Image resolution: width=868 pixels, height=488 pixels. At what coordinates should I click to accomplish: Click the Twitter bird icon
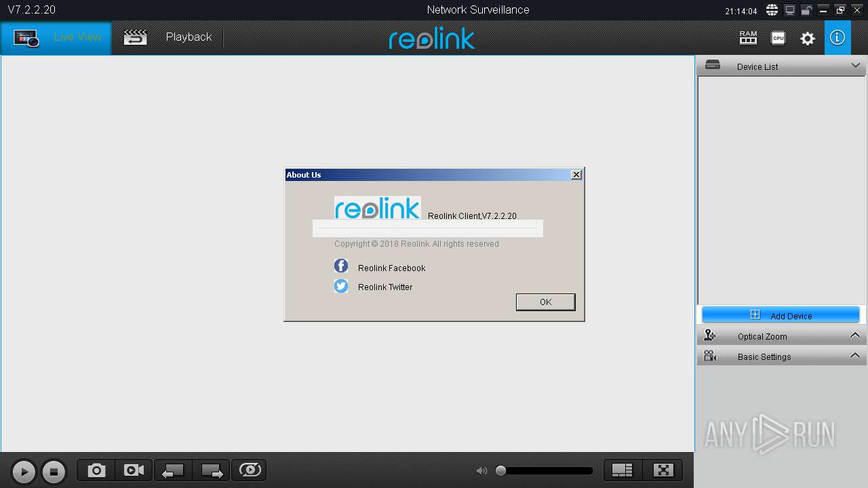coord(341,286)
